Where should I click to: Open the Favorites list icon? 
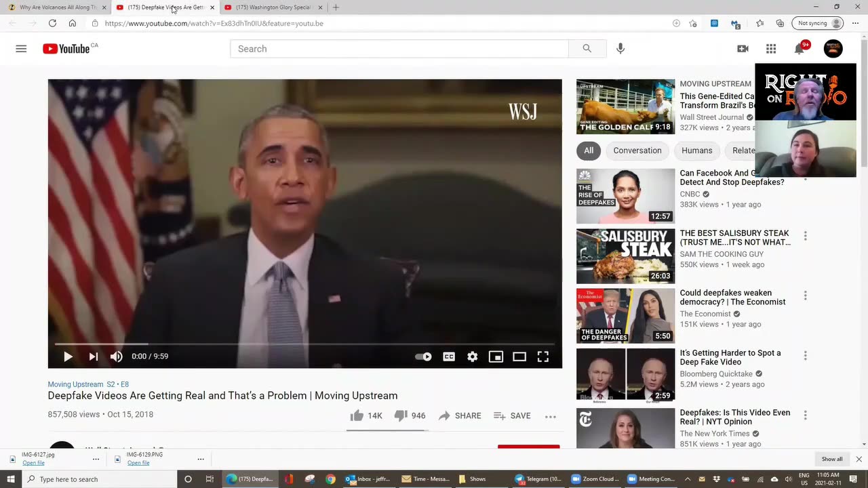pos(759,23)
